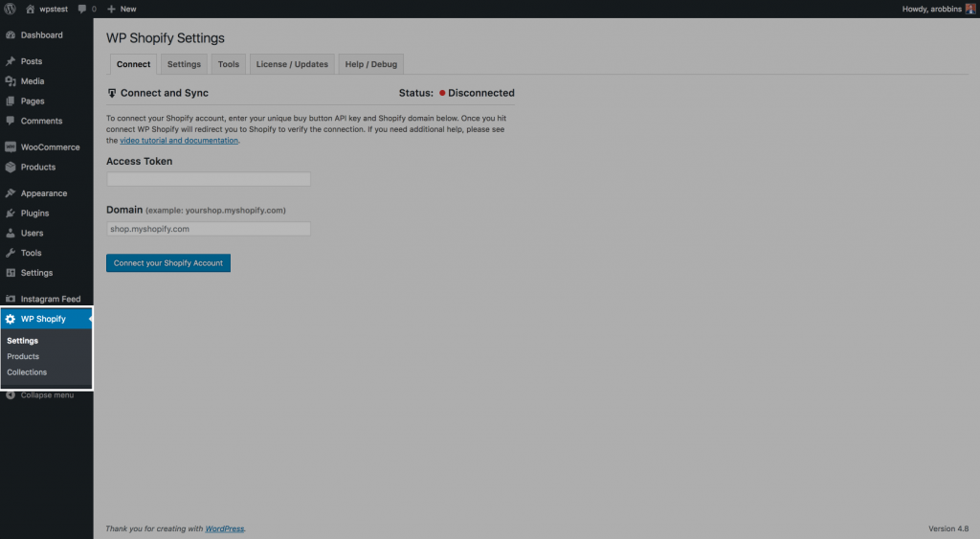Select the WP Shopify menu item
Image resolution: width=980 pixels, height=539 pixels.
[x=46, y=319]
